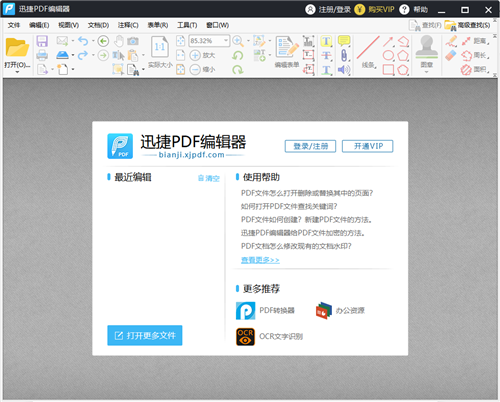Open the 查看更多>> link

click(260, 260)
